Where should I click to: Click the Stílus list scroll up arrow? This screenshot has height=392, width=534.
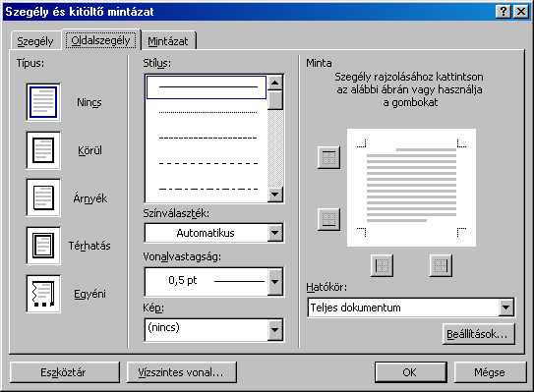(274, 83)
